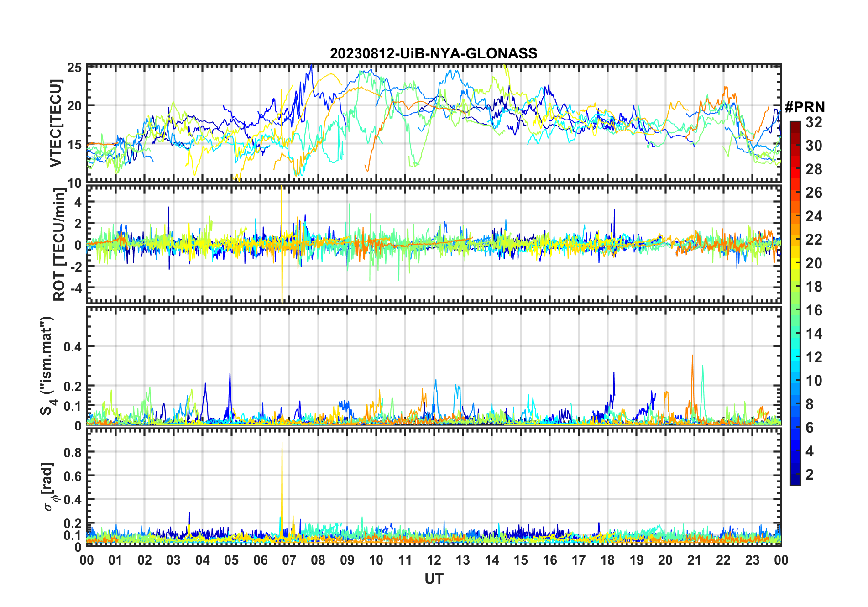Select the σφ axis tick "0.6"
Screen dimensions: 868x607
(73, 476)
